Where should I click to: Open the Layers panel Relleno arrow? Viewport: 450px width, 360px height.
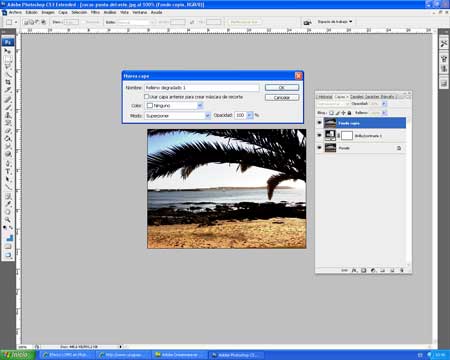tap(384, 113)
